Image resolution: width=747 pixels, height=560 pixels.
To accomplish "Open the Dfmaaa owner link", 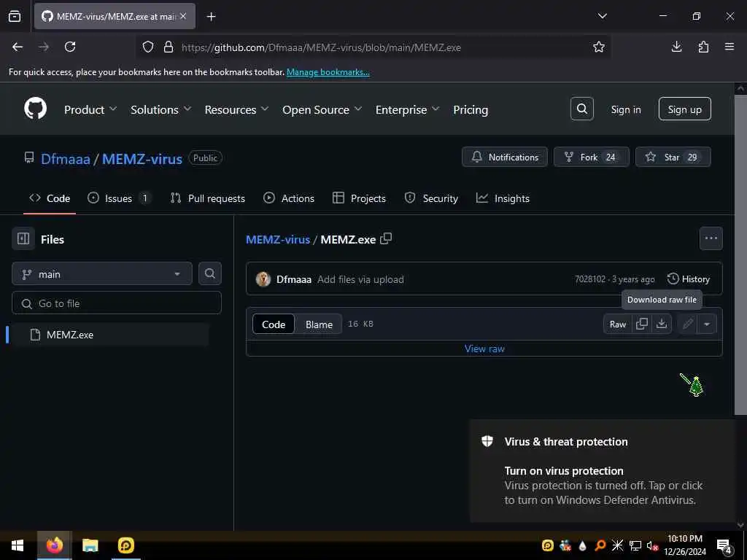I will pos(65,158).
